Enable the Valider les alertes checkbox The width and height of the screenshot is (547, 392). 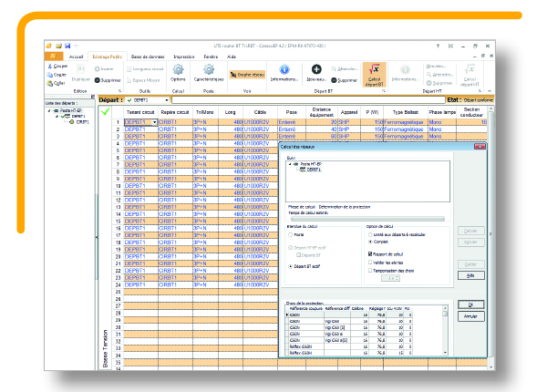click(370, 263)
